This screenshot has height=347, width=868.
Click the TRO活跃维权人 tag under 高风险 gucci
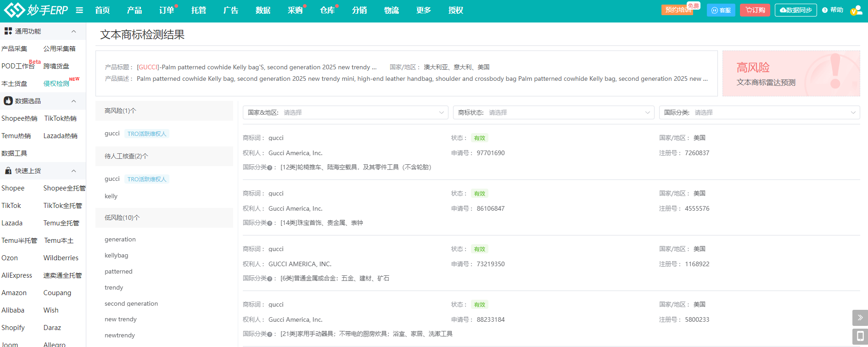tap(147, 134)
